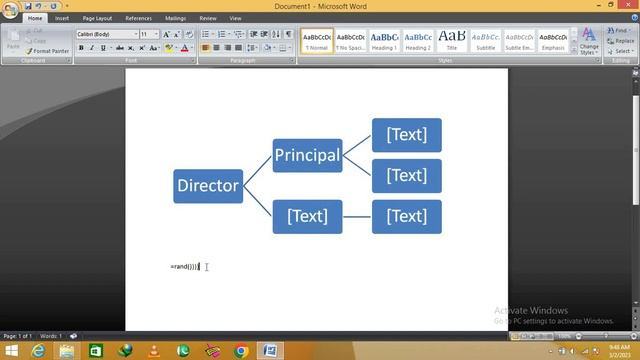Screen dimensions: 640x360
Task: Apply the No Spacing style
Action: click(351, 41)
